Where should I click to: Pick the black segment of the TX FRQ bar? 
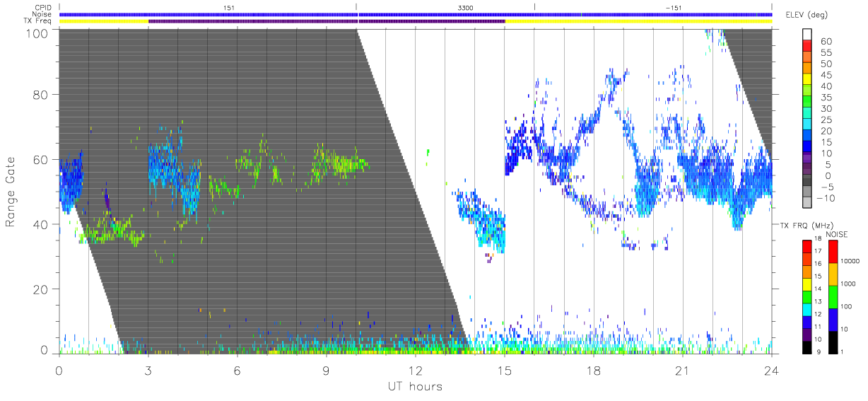coord(807,347)
